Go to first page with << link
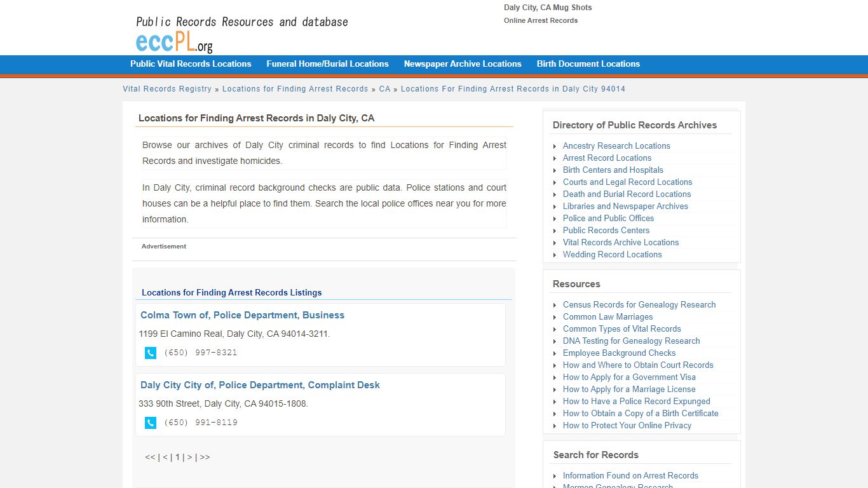This screenshot has width=868, height=488. [150, 457]
